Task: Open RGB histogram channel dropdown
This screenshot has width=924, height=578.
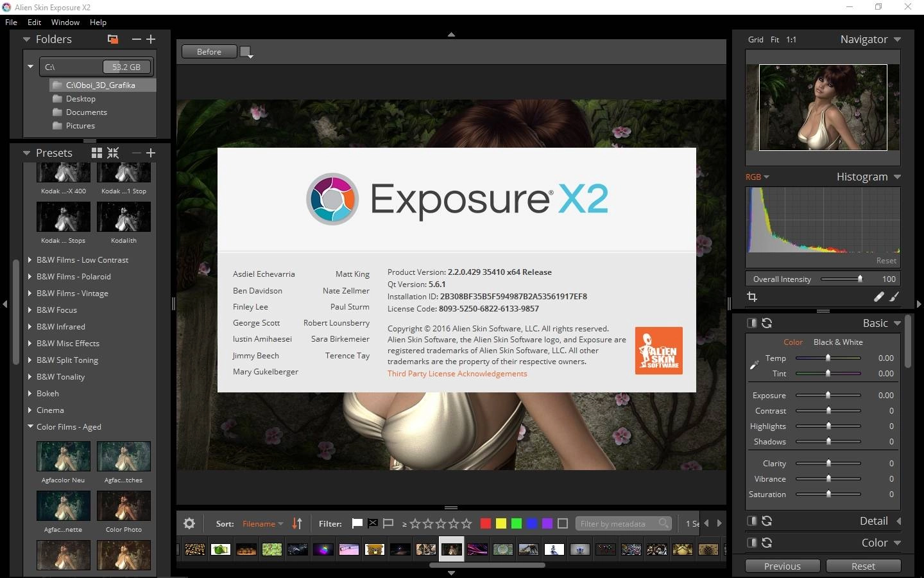Action: click(x=757, y=177)
